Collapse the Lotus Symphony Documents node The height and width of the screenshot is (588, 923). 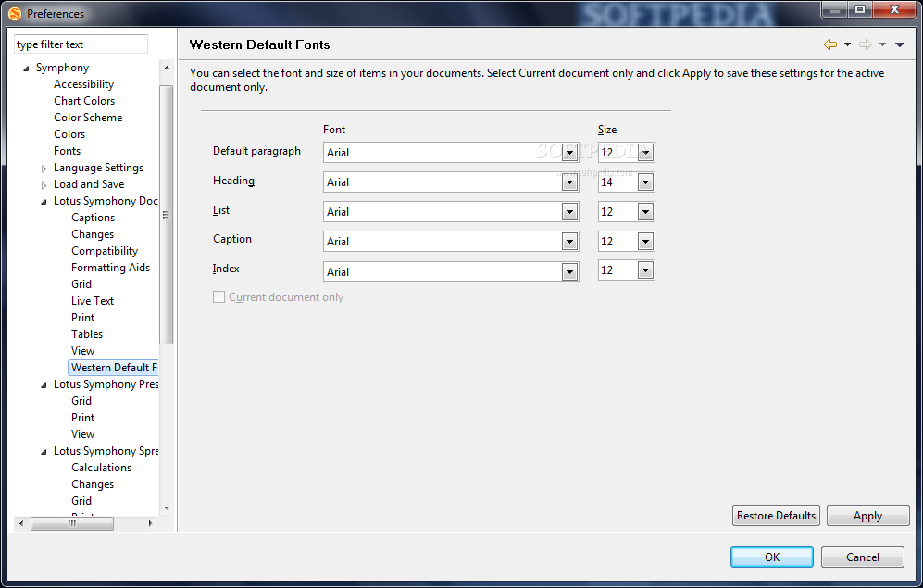pyautogui.click(x=44, y=202)
